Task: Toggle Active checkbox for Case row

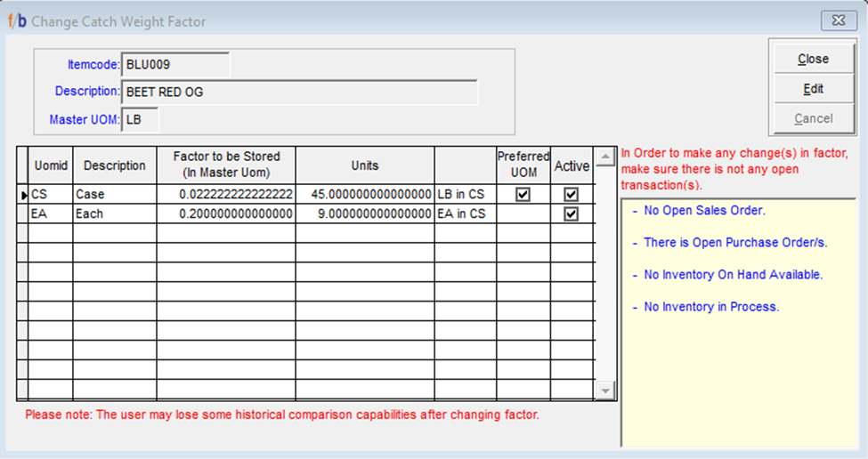Action: pos(572,194)
